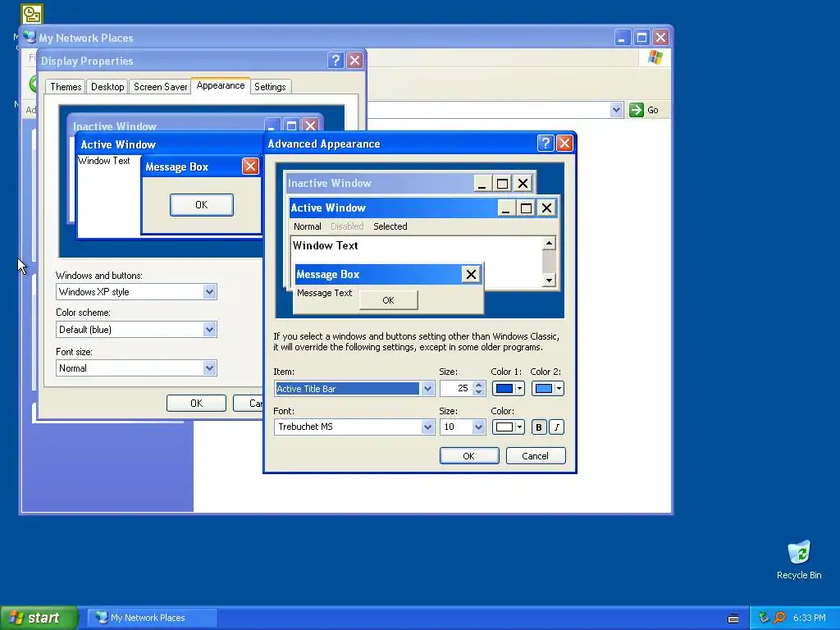Screen dimensions: 840x630
Task: Minimize the My Network Places window
Action: [x=622, y=38]
